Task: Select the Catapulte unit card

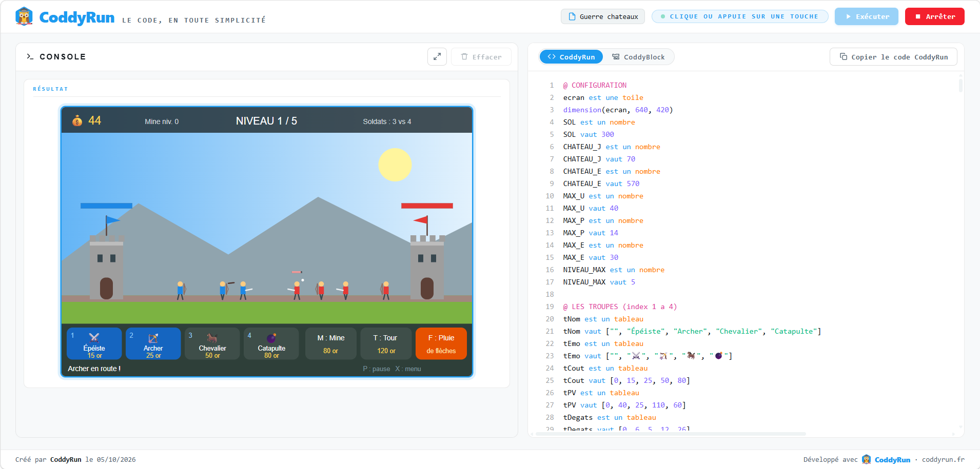Action: 271,343
